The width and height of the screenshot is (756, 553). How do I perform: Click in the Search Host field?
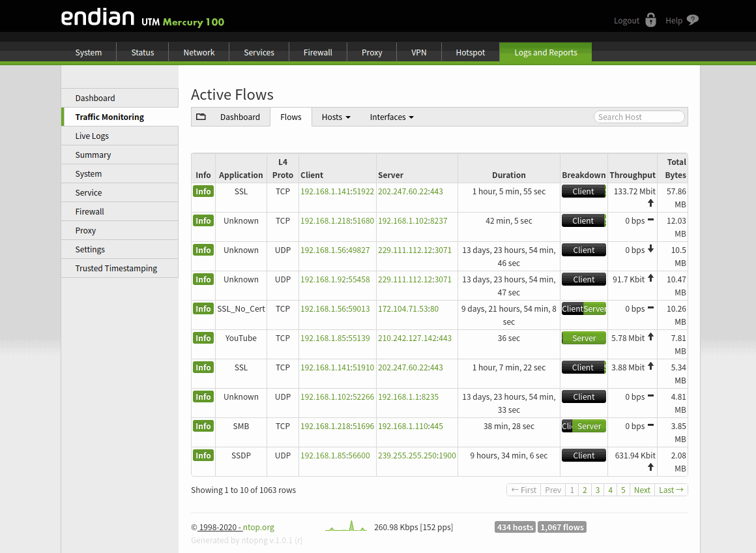point(639,117)
